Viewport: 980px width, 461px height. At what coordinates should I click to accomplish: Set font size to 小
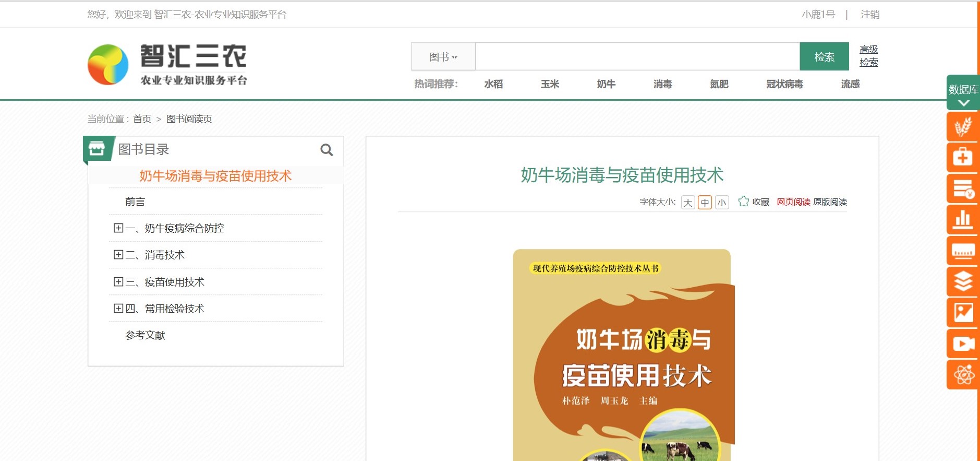pos(722,203)
